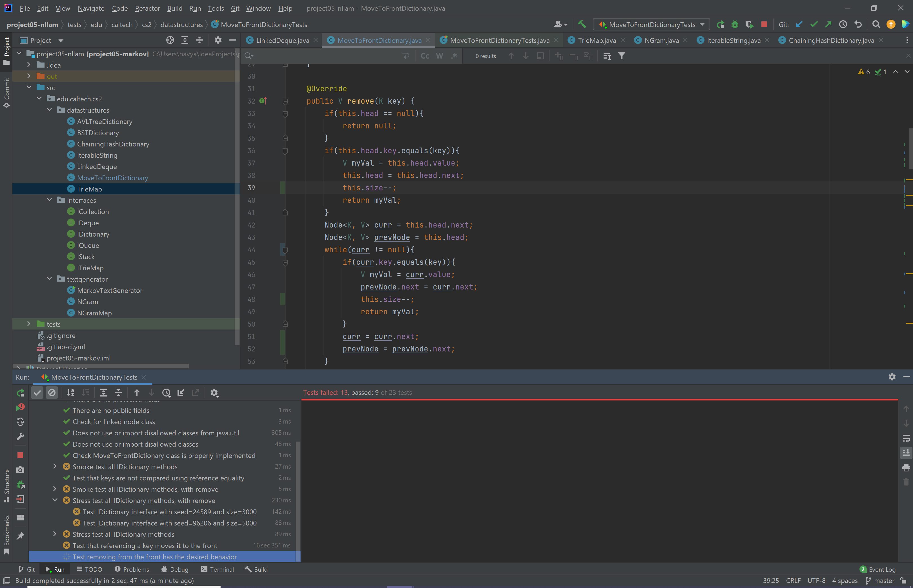This screenshot has height=588, width=913.
Task: Expand the tests folder in project tree
Action: (29, 324)
